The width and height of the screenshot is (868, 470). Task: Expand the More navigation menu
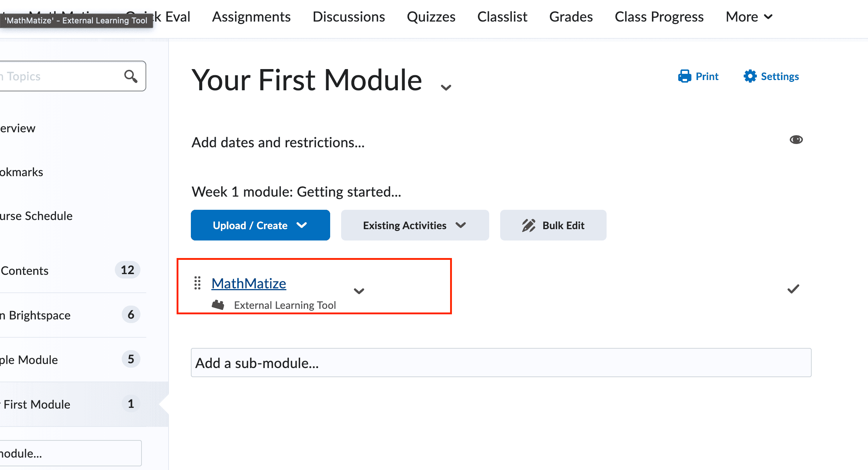[x=749, y=17]
